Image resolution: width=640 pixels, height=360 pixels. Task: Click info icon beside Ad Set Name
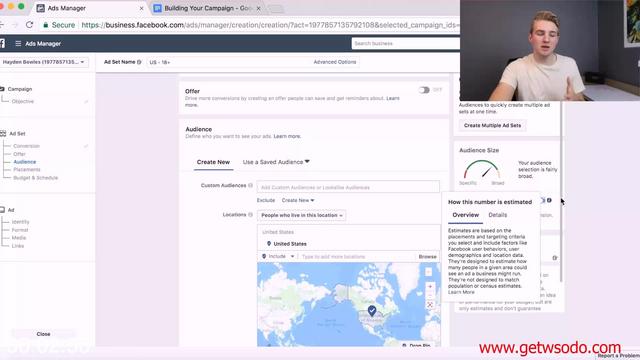[x=139, y=62]
